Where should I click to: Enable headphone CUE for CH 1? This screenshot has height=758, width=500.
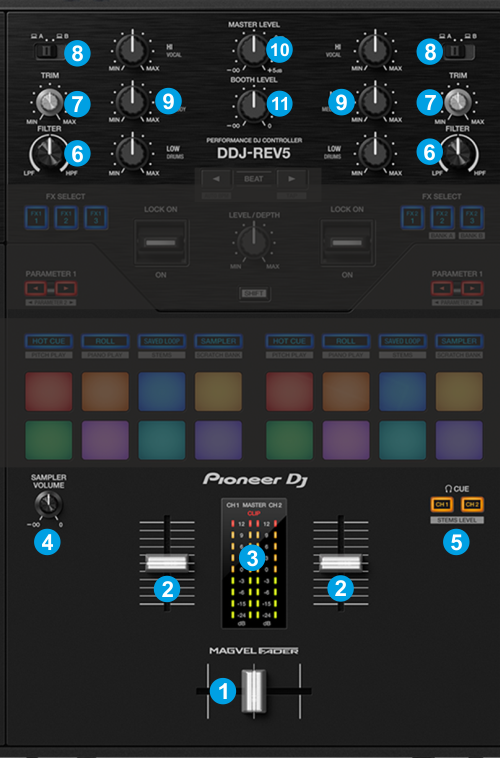click(x=441, y=504)
